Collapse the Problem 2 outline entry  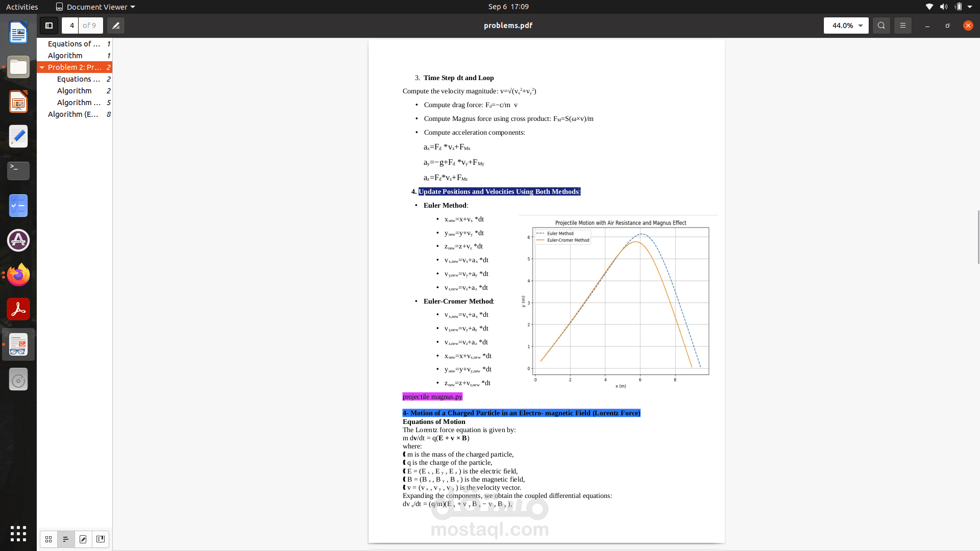click(42, 67)
